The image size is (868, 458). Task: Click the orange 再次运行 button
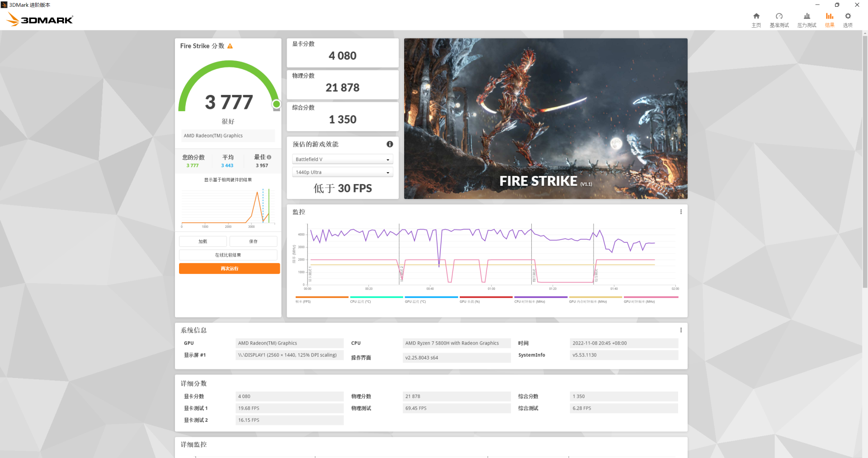[230, 269]
